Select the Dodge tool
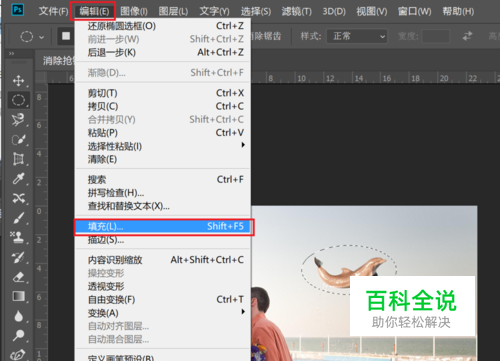 [18, 335]
